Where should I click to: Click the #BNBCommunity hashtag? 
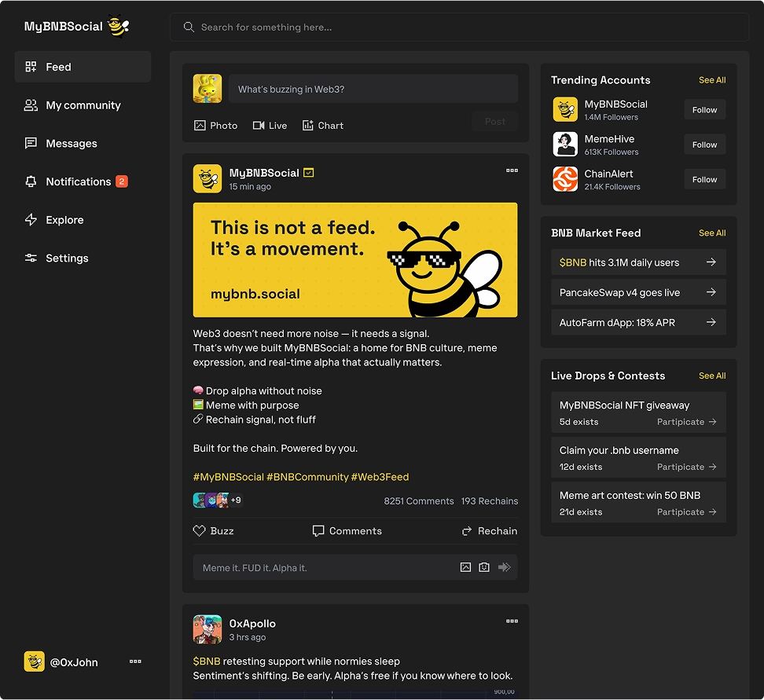click(307, 477)
